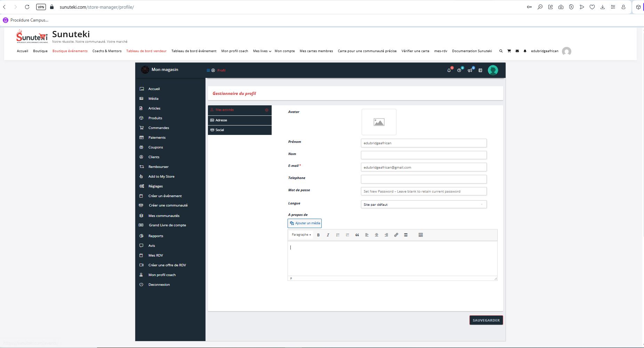Screen dimensions: 644x348
Task: Toggle the editor toolbar toggle icon
Action: (420, 235)
